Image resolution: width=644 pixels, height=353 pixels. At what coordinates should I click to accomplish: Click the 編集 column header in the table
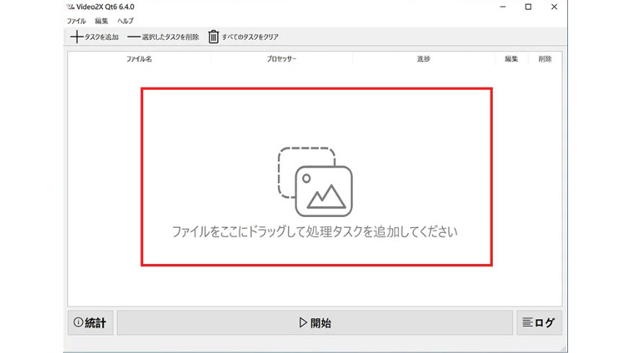[512, 59]
